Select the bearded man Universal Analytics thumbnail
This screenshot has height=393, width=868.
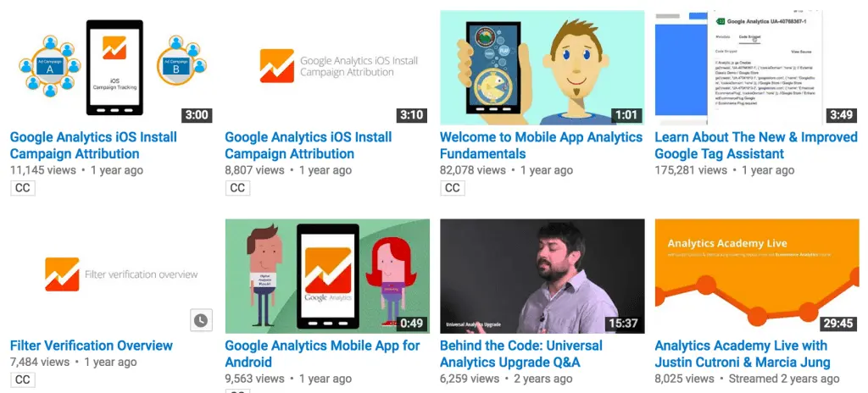[x=542, y=276]
